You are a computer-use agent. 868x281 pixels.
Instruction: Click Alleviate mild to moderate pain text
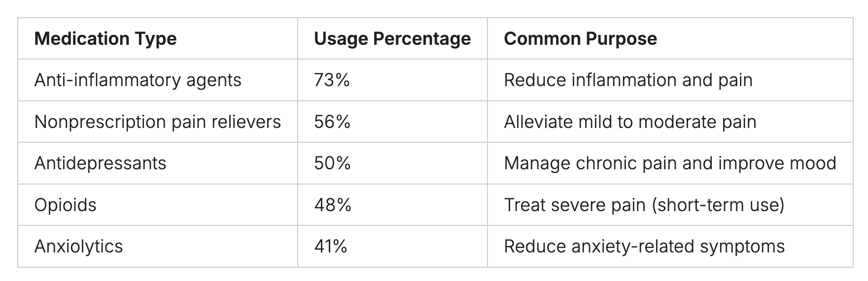click(x=630, y=122)
